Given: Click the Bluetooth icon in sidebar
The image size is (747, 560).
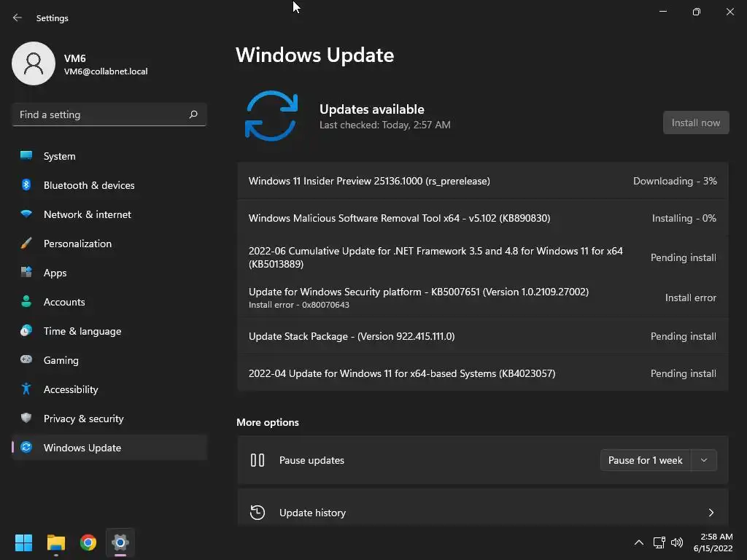Looking at the screenshot, I should (x=26, y=184).
